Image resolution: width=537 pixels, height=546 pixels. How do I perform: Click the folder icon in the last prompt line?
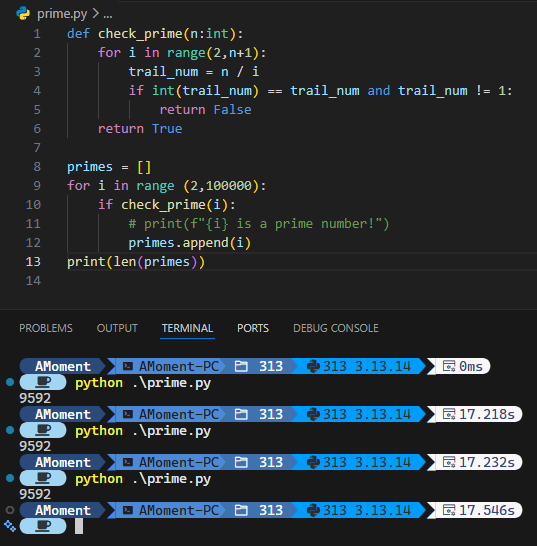(x=241, y=510)
